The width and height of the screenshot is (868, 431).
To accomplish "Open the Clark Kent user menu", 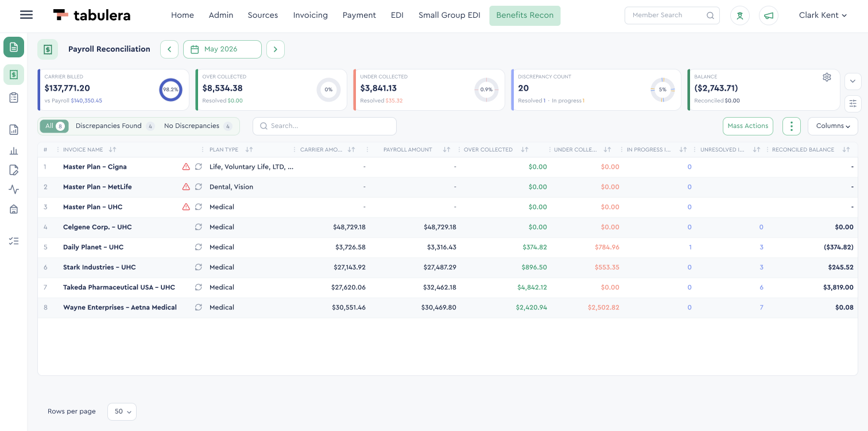I will 823,15.
